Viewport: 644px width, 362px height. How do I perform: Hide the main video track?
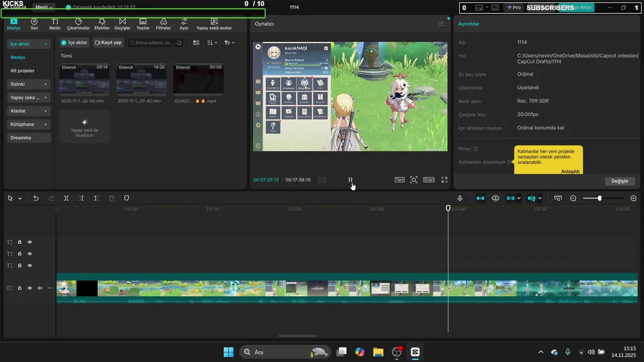click(x=30, y=288)
